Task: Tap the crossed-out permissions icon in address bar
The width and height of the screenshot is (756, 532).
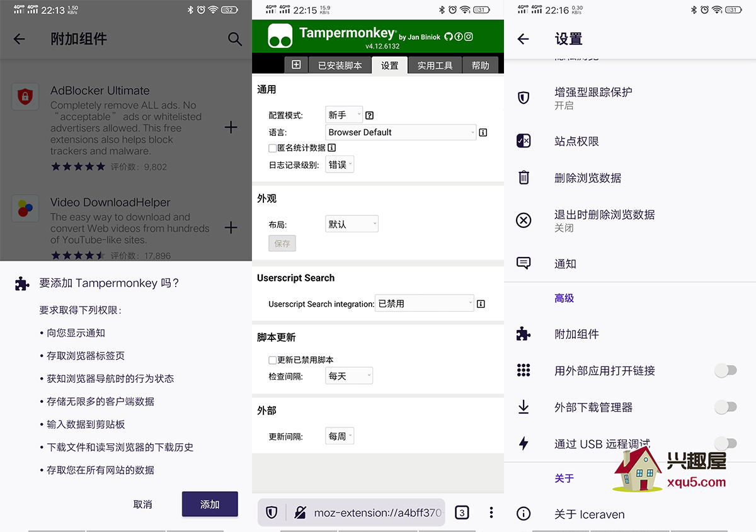Action: pyautogui.click(x=300, y=512)
